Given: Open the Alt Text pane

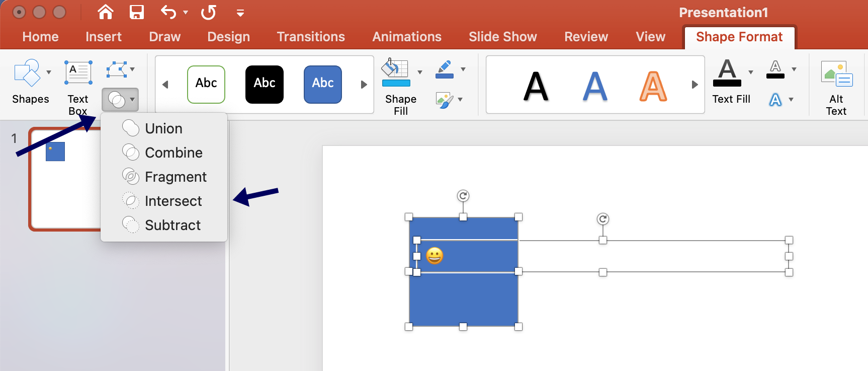Looking at the screenshot, I should [x=836, y=87].
